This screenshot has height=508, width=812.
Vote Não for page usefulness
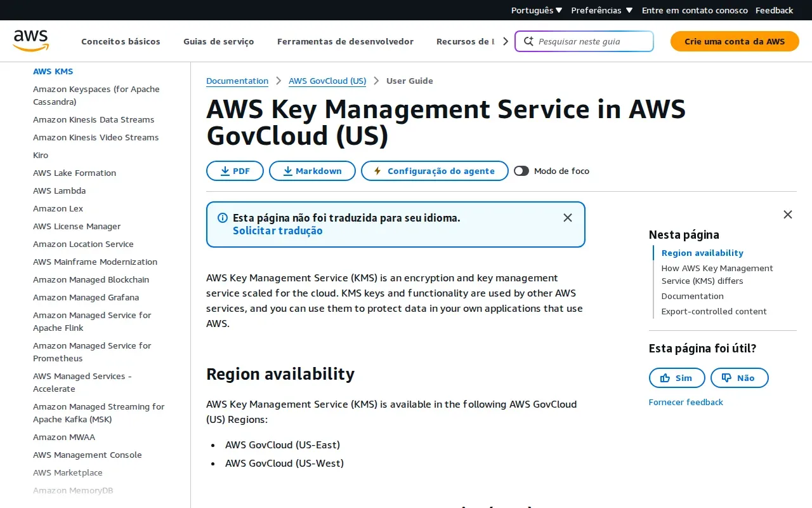740,378
